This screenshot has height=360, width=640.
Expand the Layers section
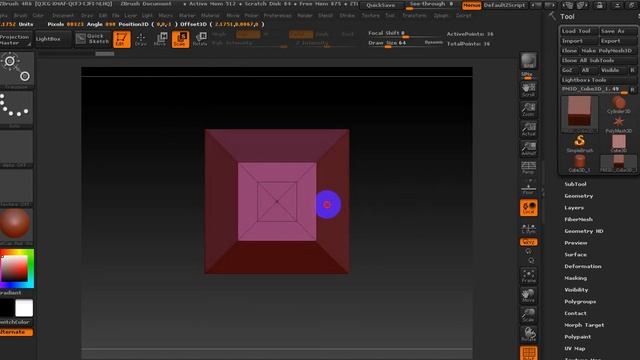coord(574,208)
